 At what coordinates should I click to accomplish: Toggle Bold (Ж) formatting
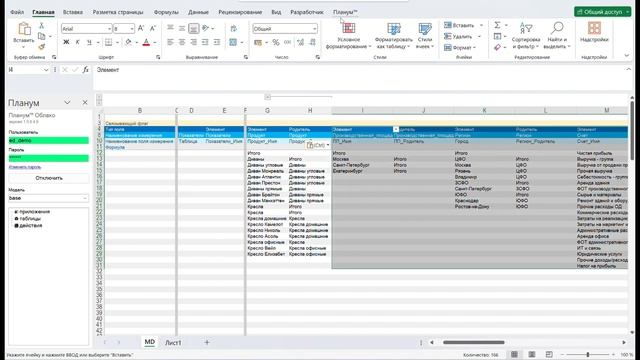[66, 42]
